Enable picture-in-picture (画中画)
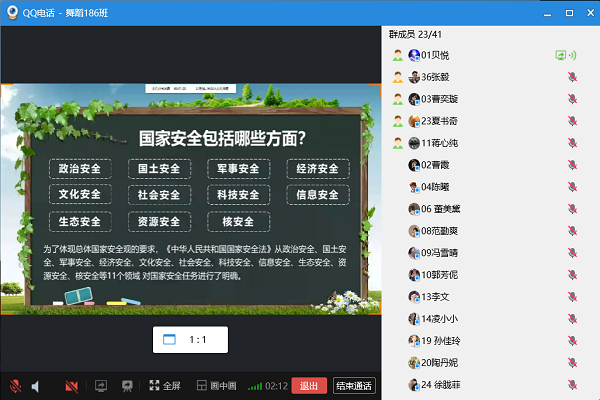 [x=216, y=385]
